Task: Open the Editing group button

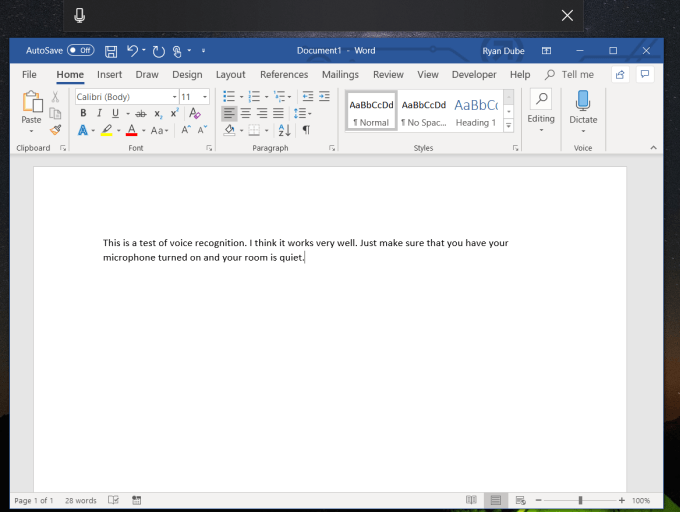Action: tap(541, 111)
